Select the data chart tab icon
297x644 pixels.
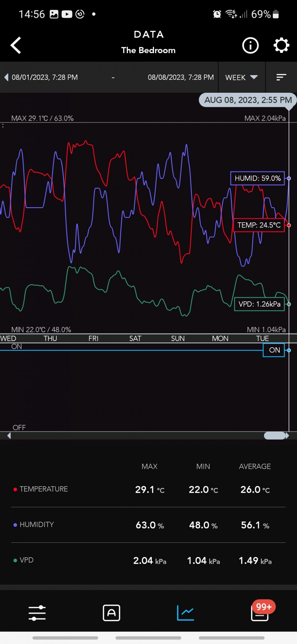185,613
